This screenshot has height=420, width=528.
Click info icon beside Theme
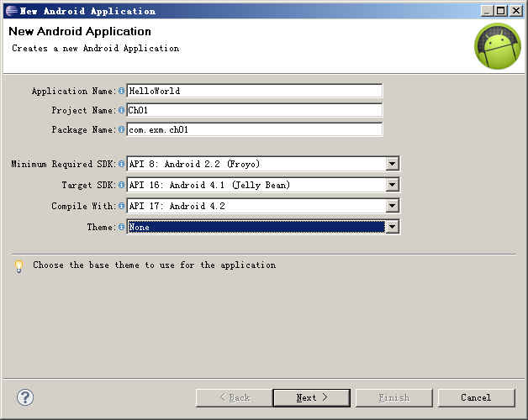point(121,227)
